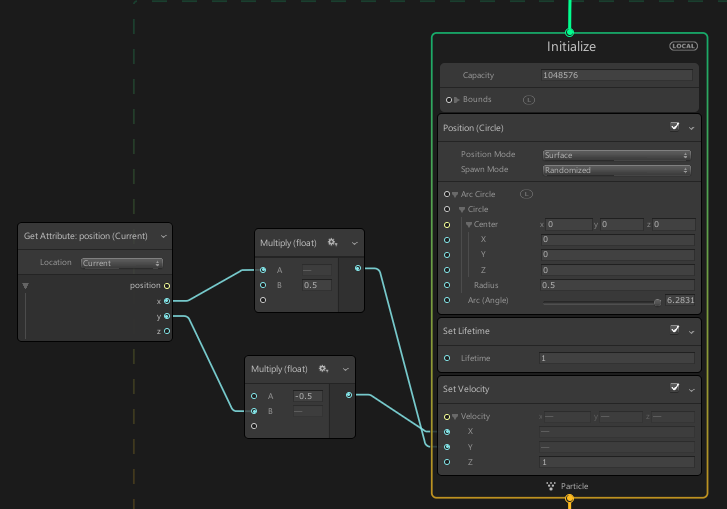The image size is (727, 509).
Task: Click input port B of upper Multiply node
Action: pos(263,285)
